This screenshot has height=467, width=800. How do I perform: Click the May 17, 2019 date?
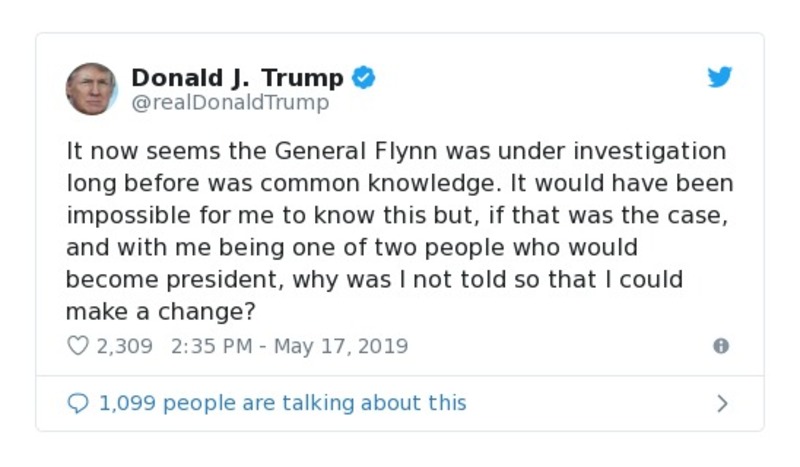point(340,346)
